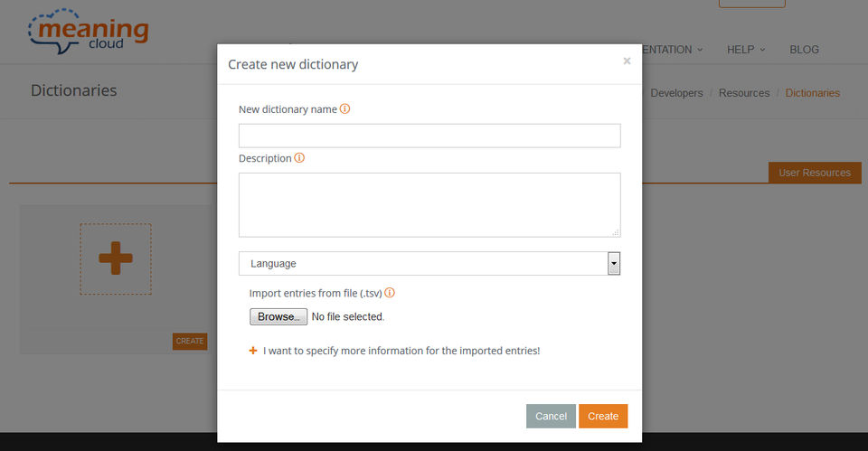Open the Blog menu item
Image resolution: width=868 pixels, height=451 pixels.
pyautogui.click(x=804, y=50)
